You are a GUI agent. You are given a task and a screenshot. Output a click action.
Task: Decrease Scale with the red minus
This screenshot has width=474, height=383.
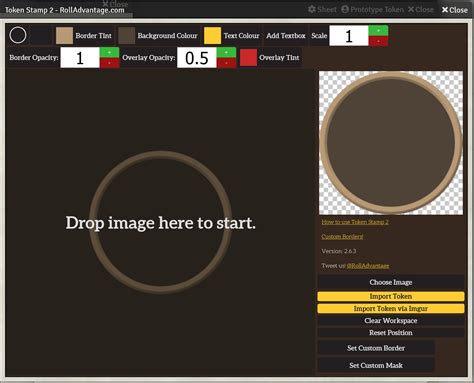coord(378,41)
